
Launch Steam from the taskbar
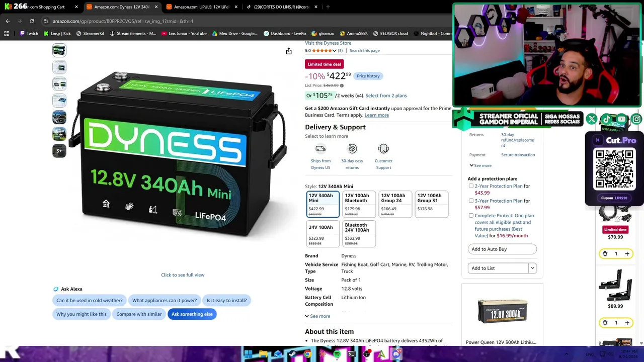pyautogui.click(x=292, y=354)
